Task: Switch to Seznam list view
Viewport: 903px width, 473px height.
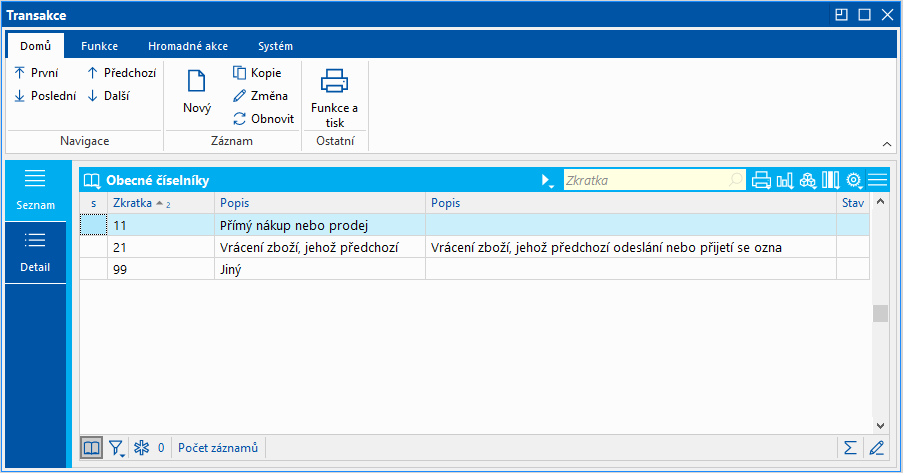Action: [35, 191]
